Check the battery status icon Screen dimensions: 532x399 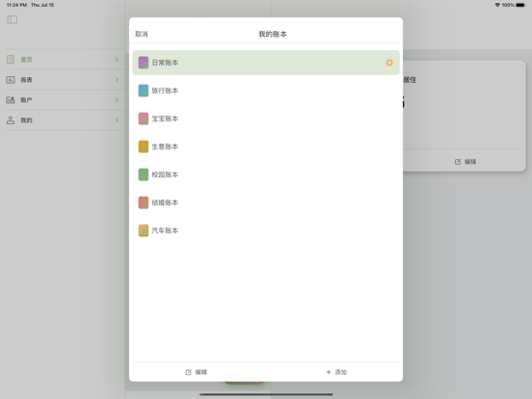(520, 5)
